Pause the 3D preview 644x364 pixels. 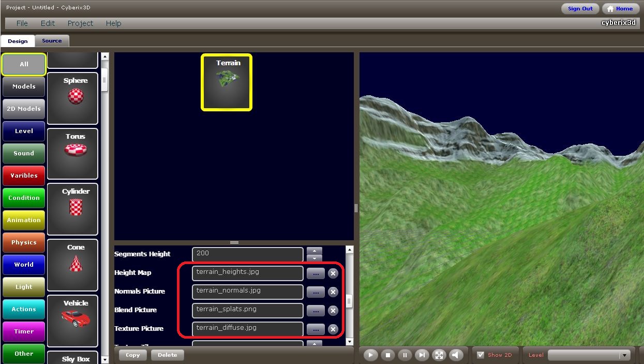coord(405,355)
